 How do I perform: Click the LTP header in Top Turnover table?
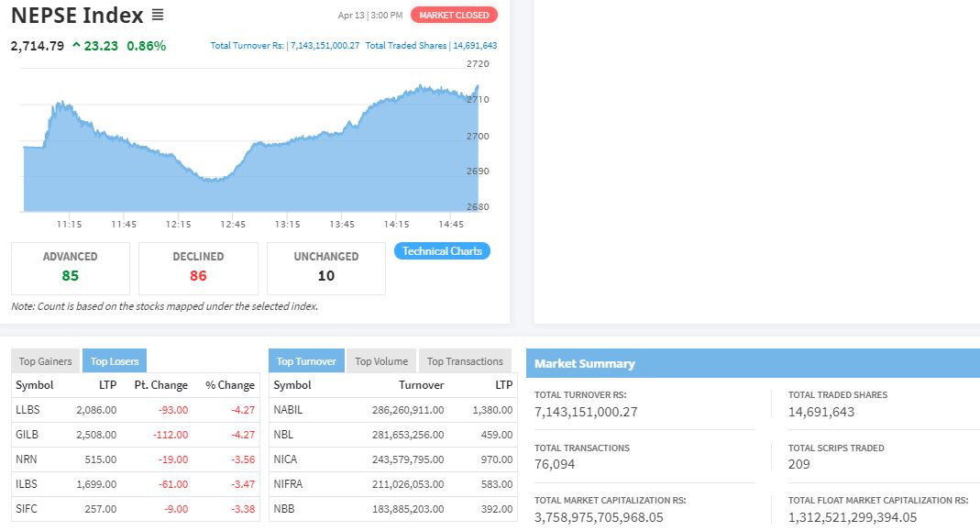[503, 384]
